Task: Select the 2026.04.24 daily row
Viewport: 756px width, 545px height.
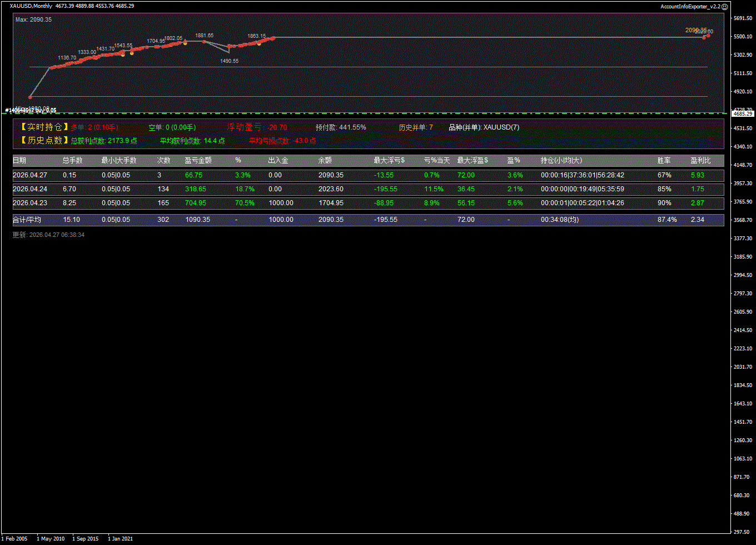Action: tap(368, 189)
